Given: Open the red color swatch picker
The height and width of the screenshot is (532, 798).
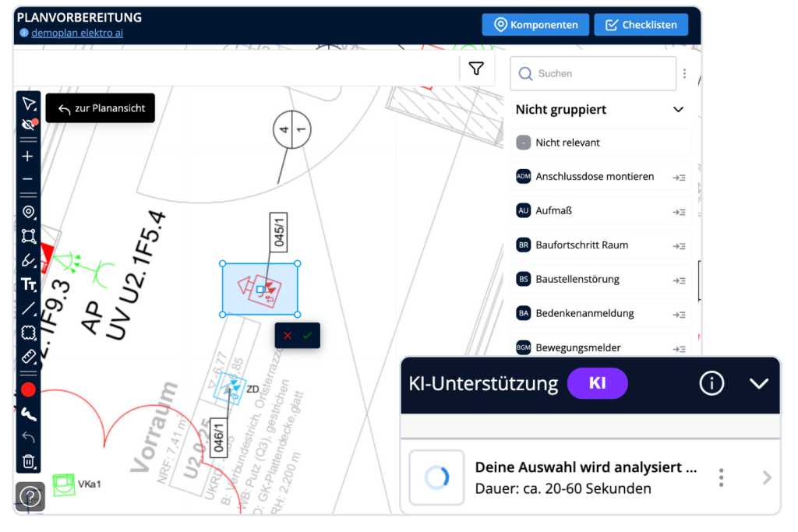Looking at the screenshot, I should click(29, 389).
